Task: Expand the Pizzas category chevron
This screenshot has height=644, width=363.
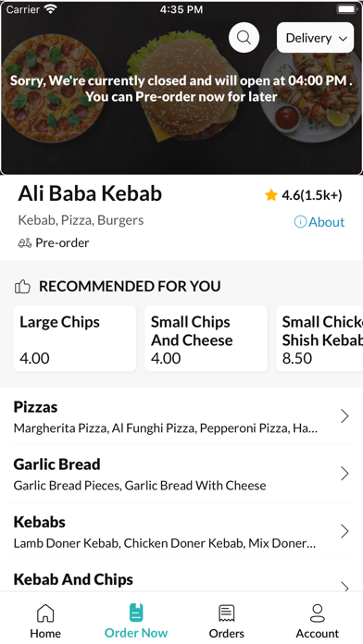Action: [x=344, y=416]
